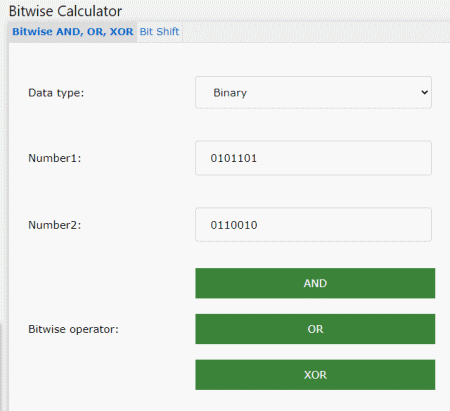The width and height of the screenshot is (450, 411).
Task: Click blank area after Number2's typed value
Action: coord(343,225)
